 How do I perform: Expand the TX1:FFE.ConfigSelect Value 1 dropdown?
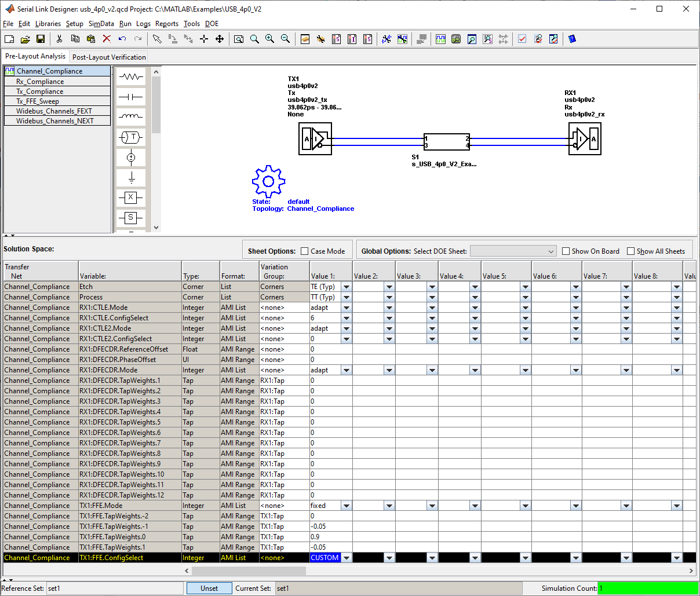coord(347,558)
